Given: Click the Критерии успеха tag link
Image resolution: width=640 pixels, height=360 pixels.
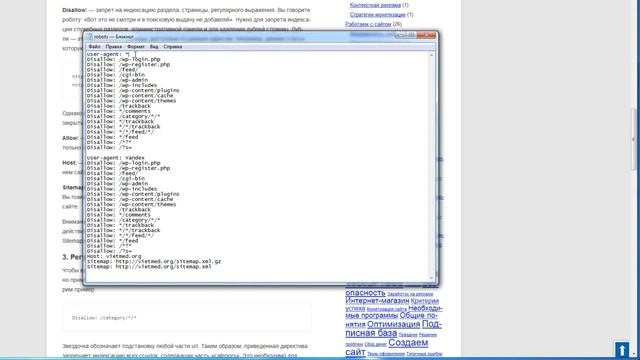Looking at the screenshot, I should click(424, 301).
